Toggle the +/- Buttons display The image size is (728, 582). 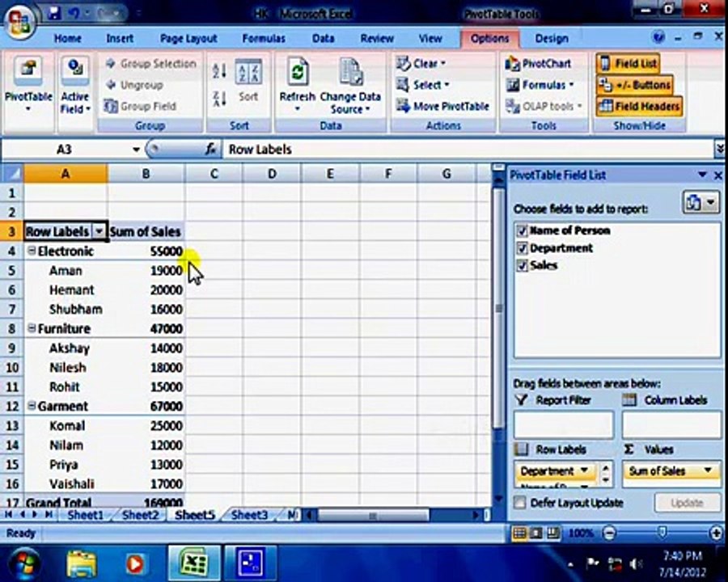[x=635, y=85]
